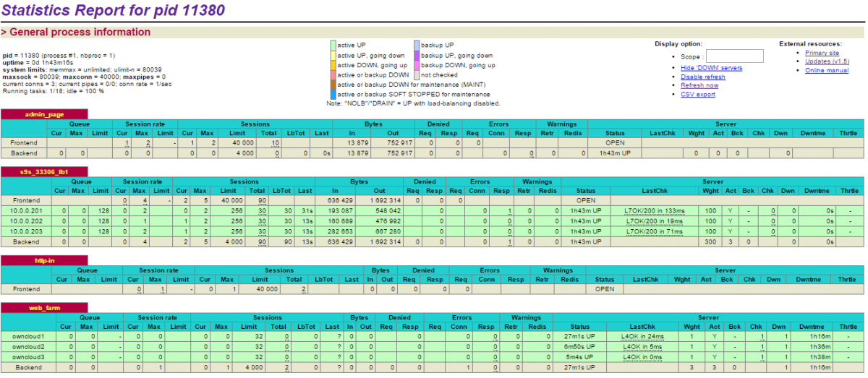Click the Scope text input field
The image size is (868, 378).
pyautogui.click(x=734, y=56)
